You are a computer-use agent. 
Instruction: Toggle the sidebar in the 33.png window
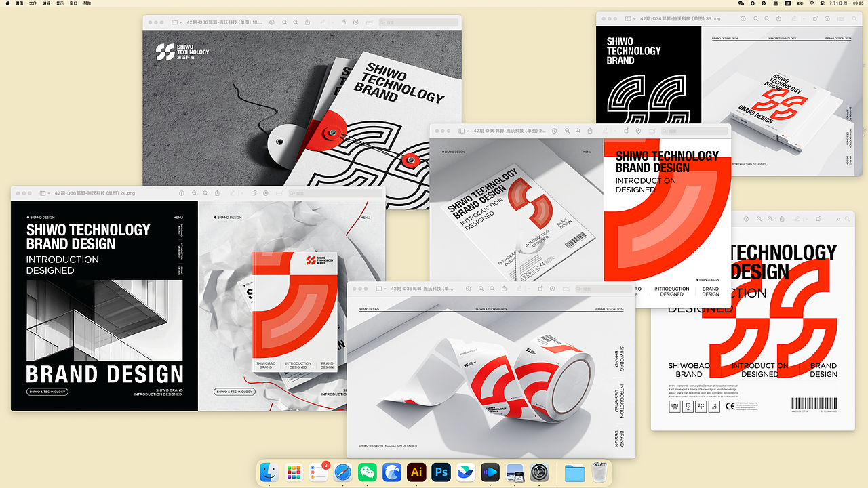pos(628,18)
